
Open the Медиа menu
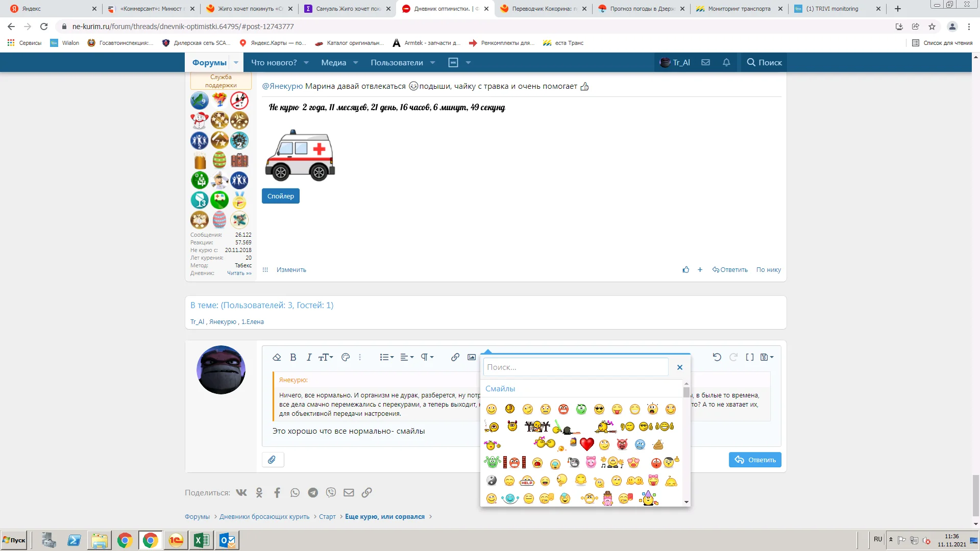tap(334, 62)
